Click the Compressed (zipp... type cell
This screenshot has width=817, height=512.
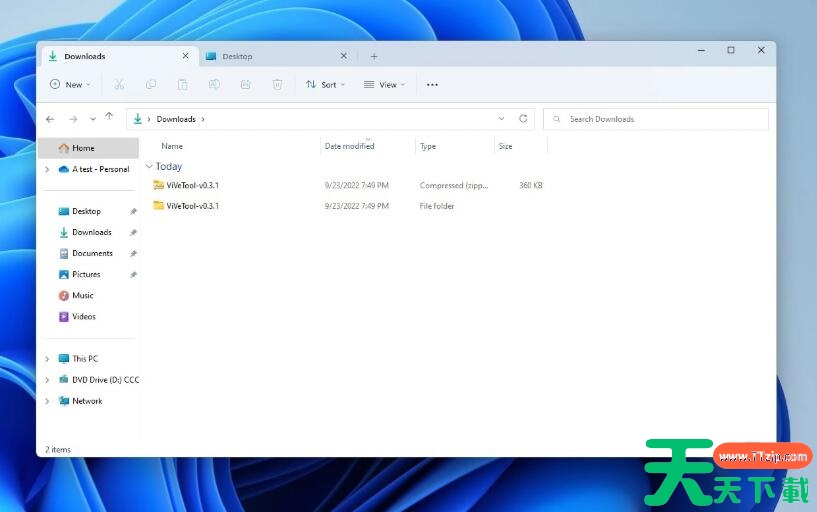[x=454, y=185]
